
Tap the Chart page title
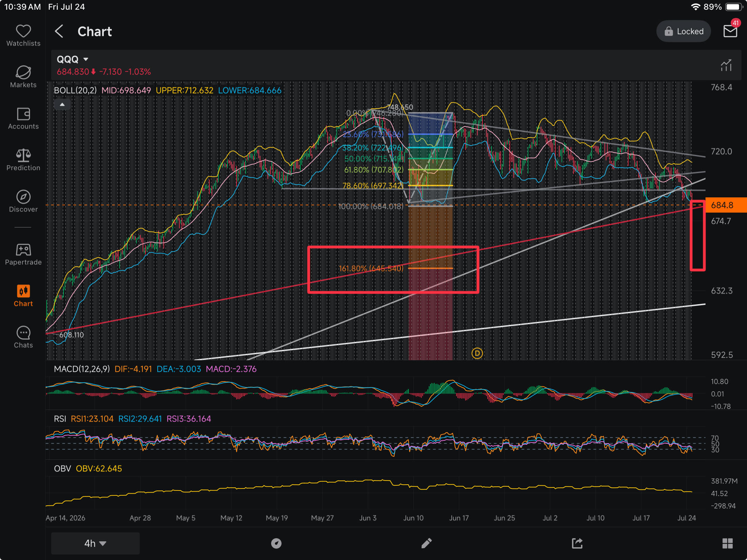point(95,31)
